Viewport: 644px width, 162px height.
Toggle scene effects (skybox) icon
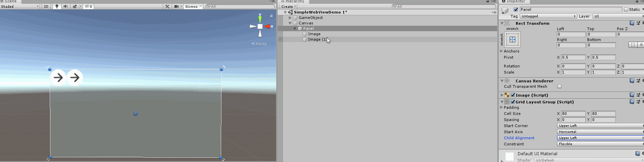point(74,6)
